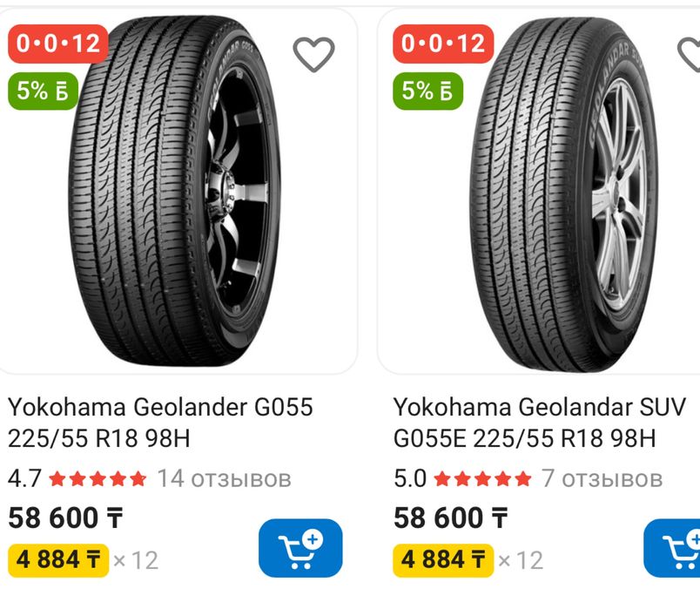Tap 58 600 ₸ price of Geolandar SUV
This screenshot has width=700, height=609.
click(x=451, y=518)
